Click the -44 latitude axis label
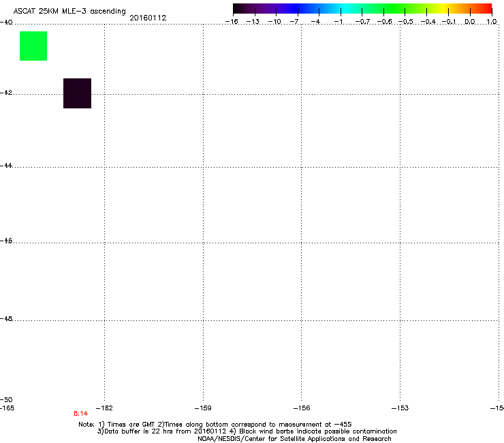Viewport: 504px width, 443px height. click(6, 166)
